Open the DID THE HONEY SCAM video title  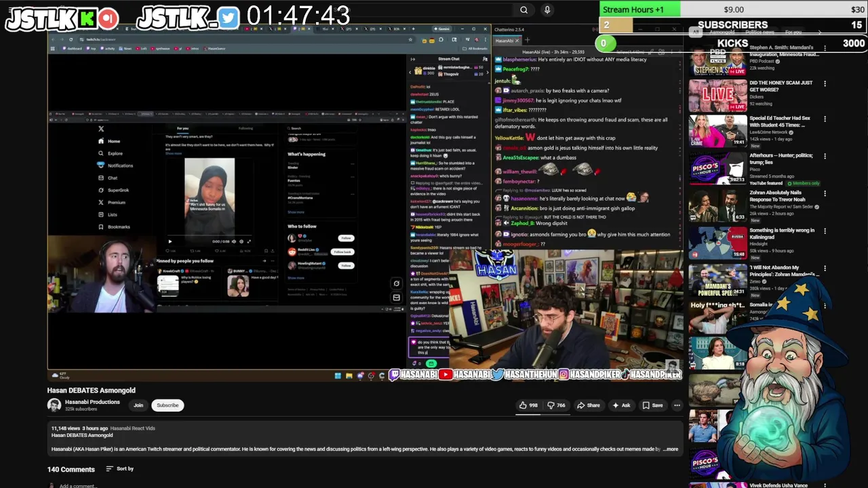[781, 86]
